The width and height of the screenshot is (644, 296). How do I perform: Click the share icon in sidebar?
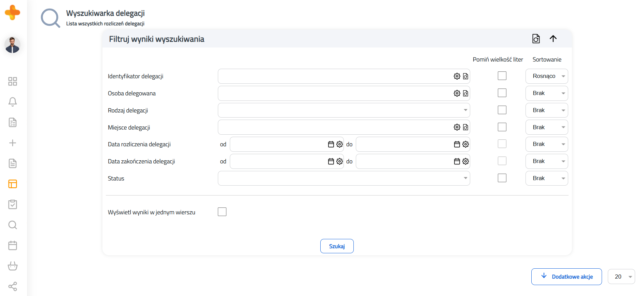click(13, 286)
